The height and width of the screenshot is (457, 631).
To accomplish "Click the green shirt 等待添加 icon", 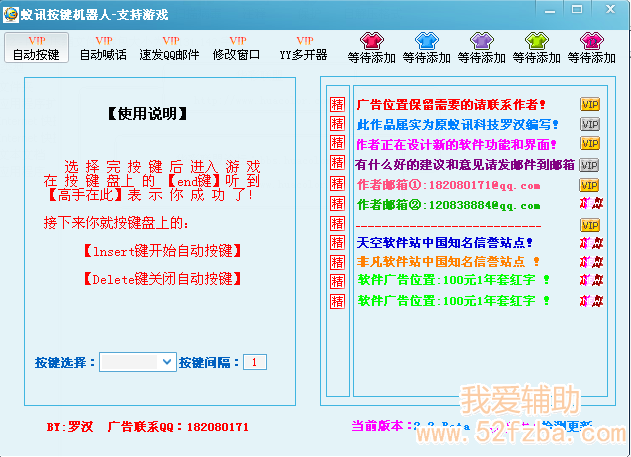I will (536, 40).
